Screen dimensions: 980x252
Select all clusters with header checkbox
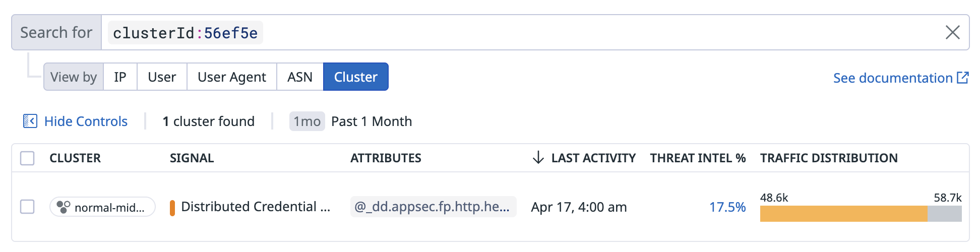(x=27, y=158)
